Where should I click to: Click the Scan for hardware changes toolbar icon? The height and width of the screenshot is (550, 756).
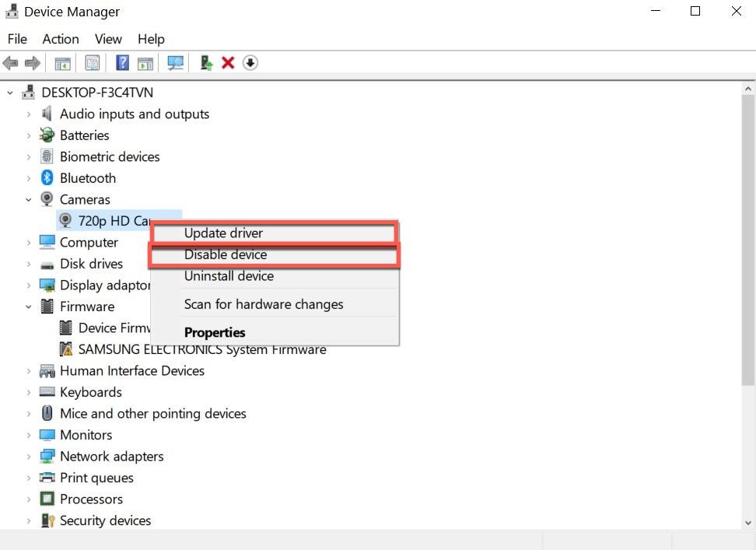[x=176, y=63]
